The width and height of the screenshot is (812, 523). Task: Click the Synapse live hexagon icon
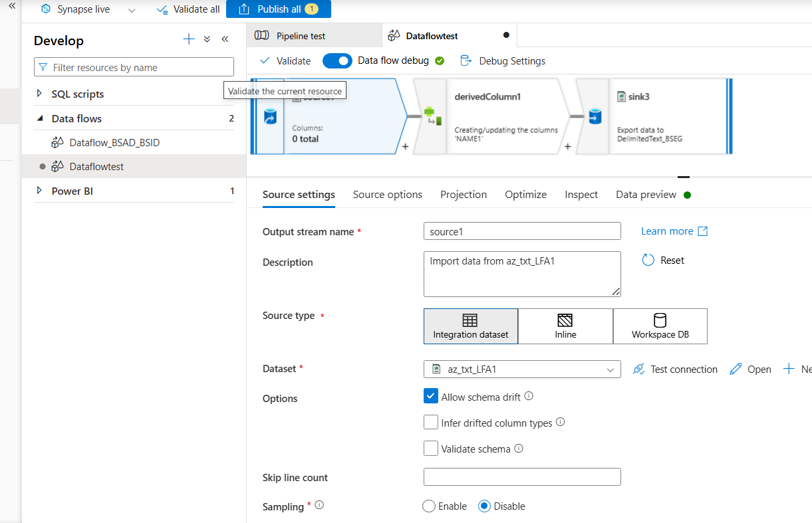point(45,9)
